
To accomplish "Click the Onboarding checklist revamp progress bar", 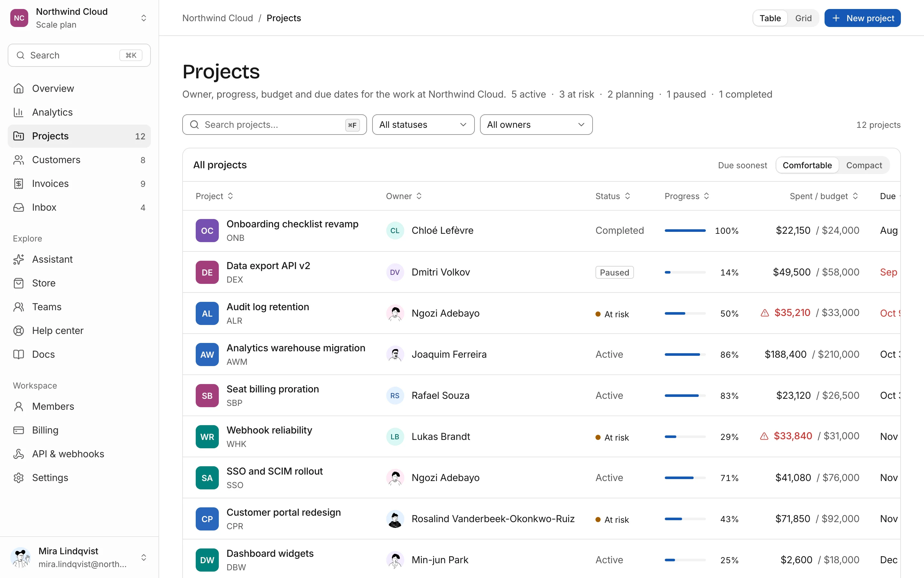I will (685, 231).
